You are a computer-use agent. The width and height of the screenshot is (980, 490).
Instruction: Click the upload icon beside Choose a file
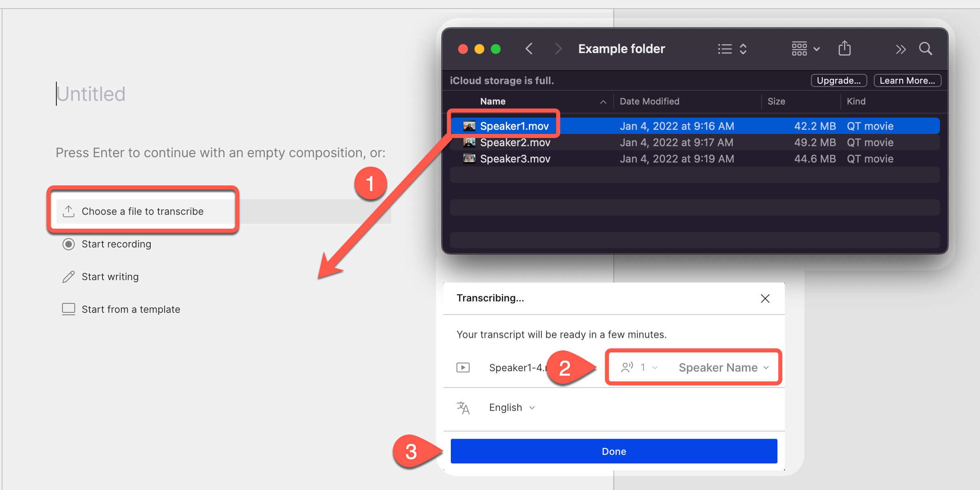[x=69, y=211]
